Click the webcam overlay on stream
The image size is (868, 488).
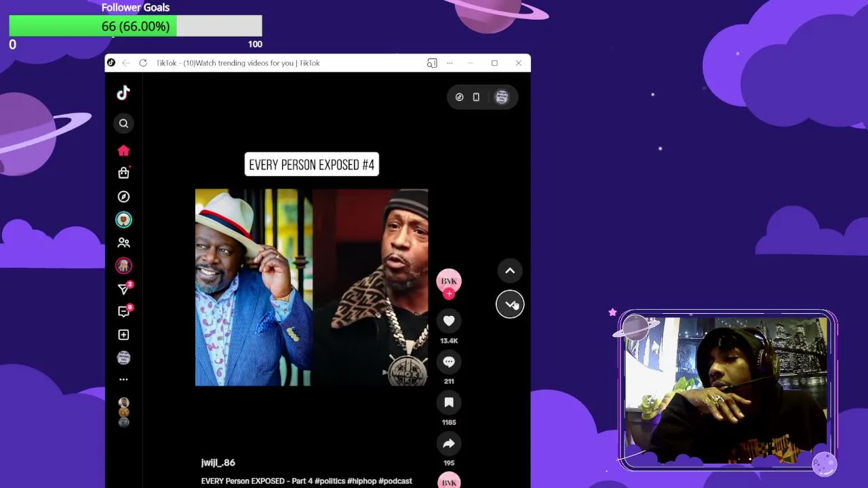coord(726,390)
